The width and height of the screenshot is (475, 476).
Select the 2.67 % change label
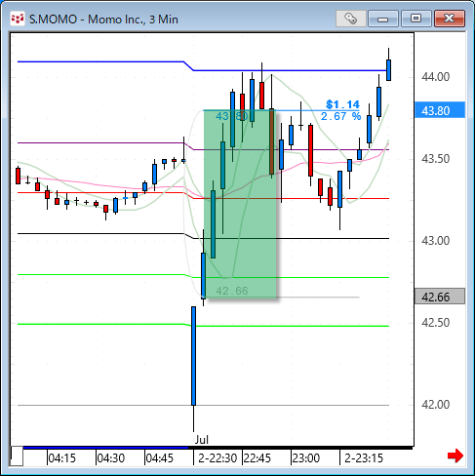tap(340, 116)
